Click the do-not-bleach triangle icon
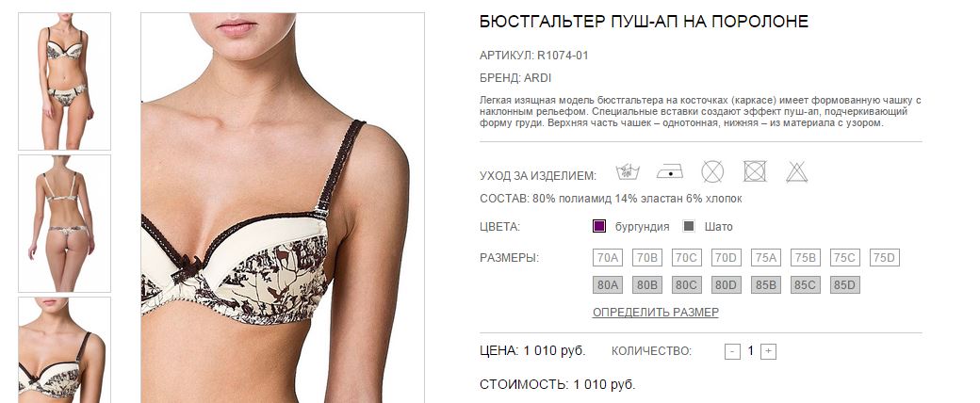 point(797,171)
